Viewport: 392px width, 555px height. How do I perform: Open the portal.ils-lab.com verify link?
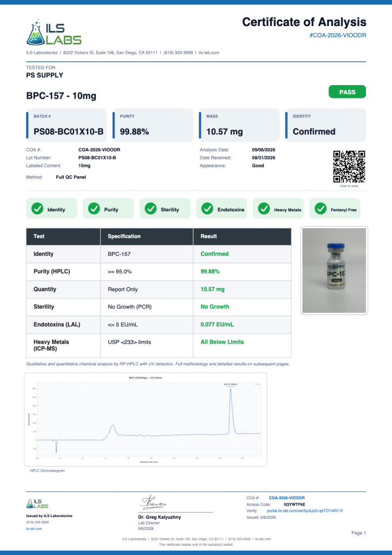304,511
